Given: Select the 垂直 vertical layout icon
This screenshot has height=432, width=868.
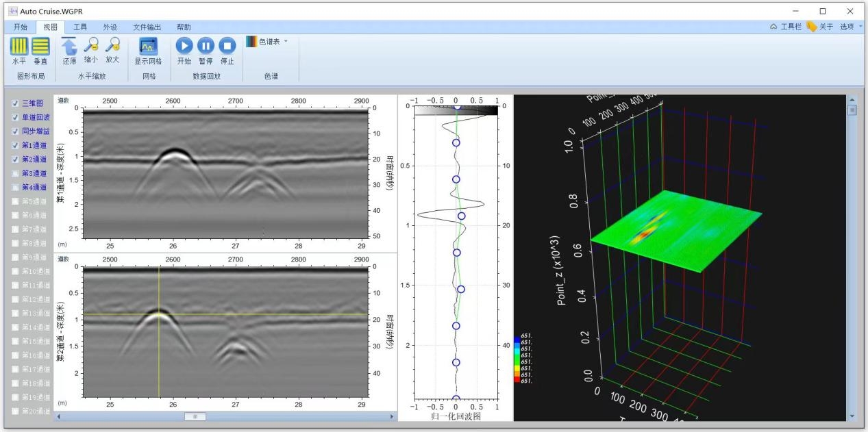Looking at the screenshot, I should coord(41,47).
